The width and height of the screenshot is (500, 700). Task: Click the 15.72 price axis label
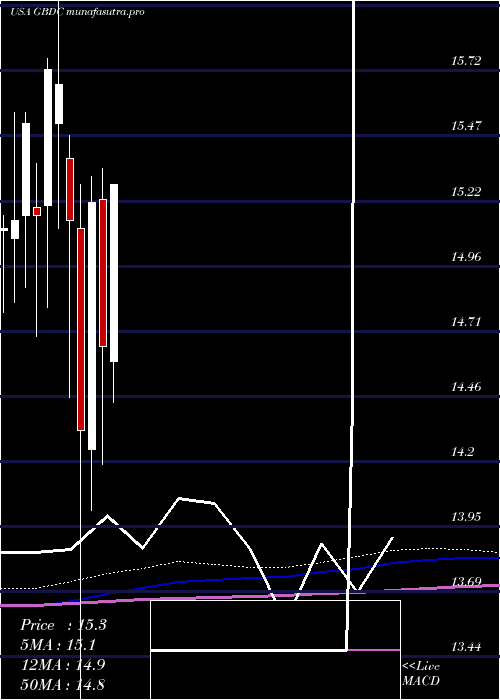point(466,61)
